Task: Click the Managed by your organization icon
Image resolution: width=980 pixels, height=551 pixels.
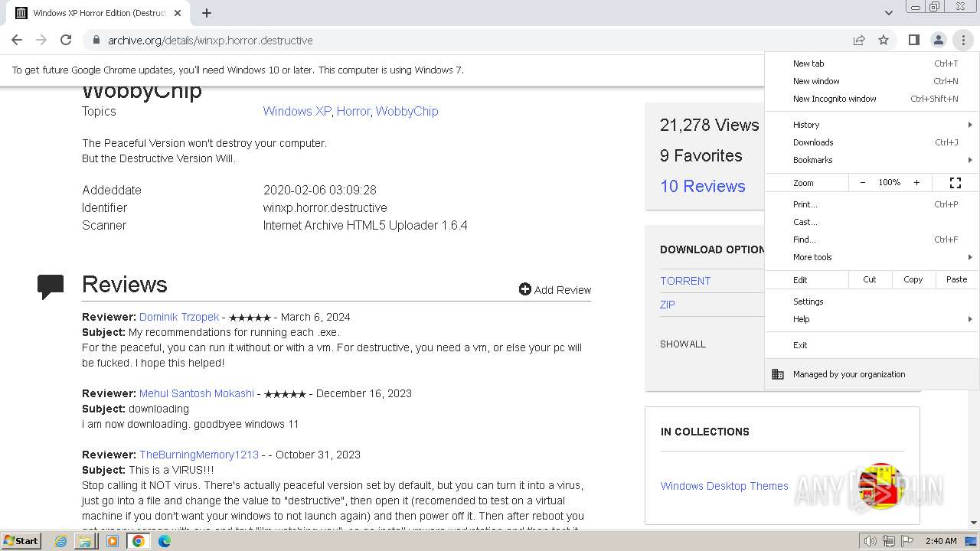Action: tap(778, 374)
